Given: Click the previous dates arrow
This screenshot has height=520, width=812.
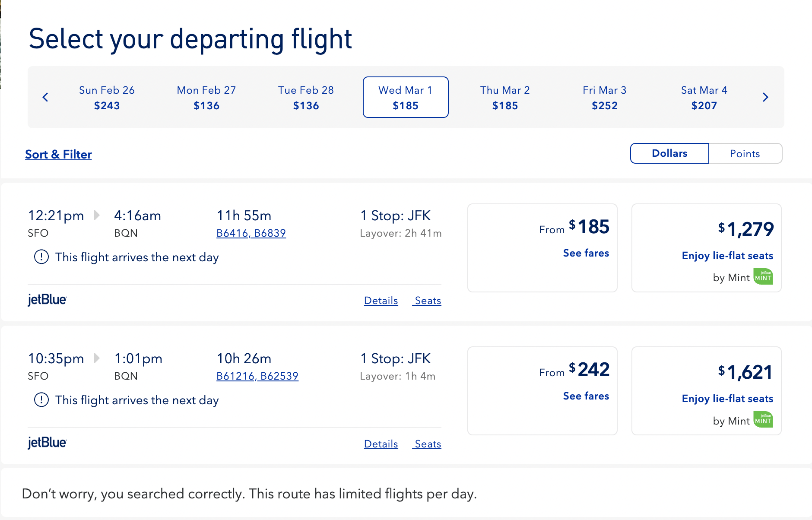Looking at the screenshot, I should coord(45,97).
